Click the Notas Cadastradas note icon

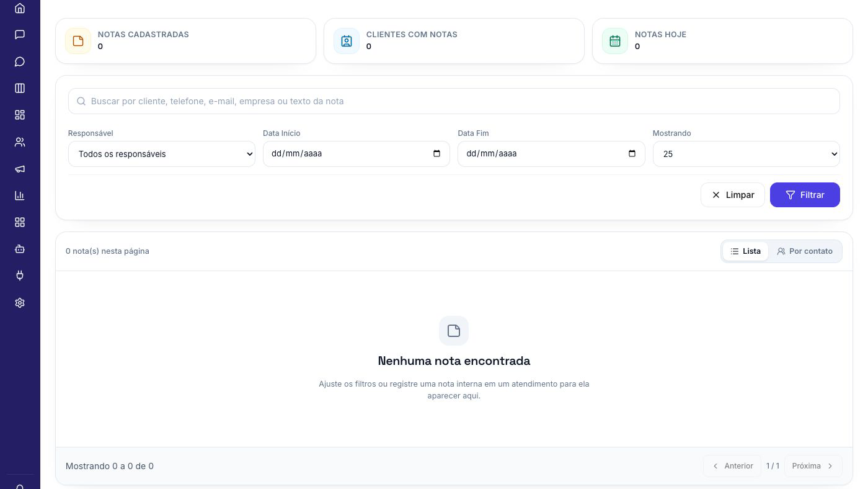coord(78,41)
